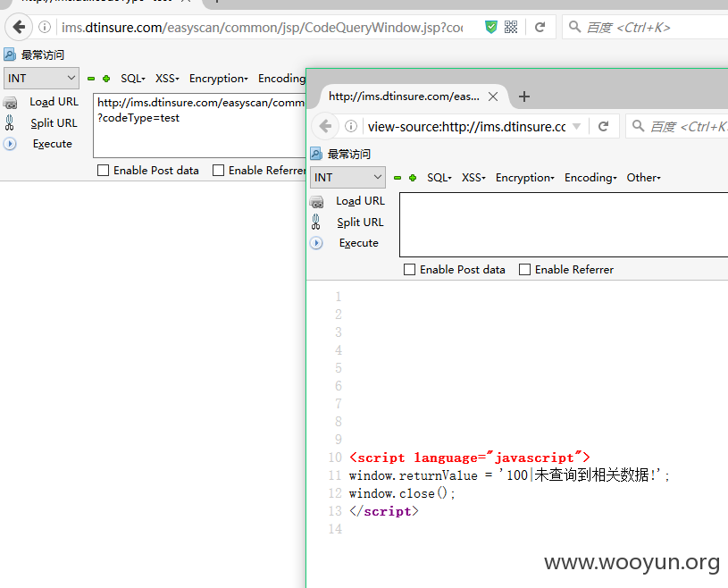Click the view-source address field
The height and width of the screenshot is (588, 728).
pos(466,126)
